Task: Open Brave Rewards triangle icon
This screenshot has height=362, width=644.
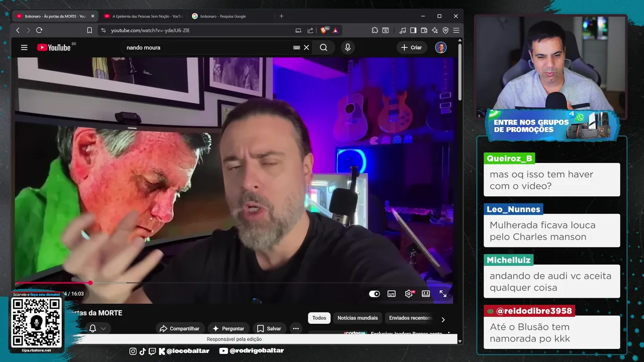Action: pos(335,30)
